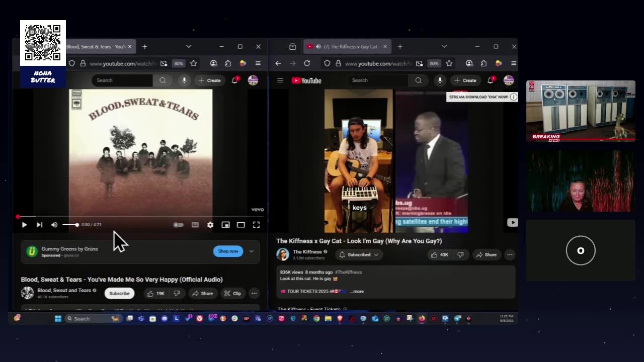
Task: Mute audio in the left YouTube player
Action: 54,225
